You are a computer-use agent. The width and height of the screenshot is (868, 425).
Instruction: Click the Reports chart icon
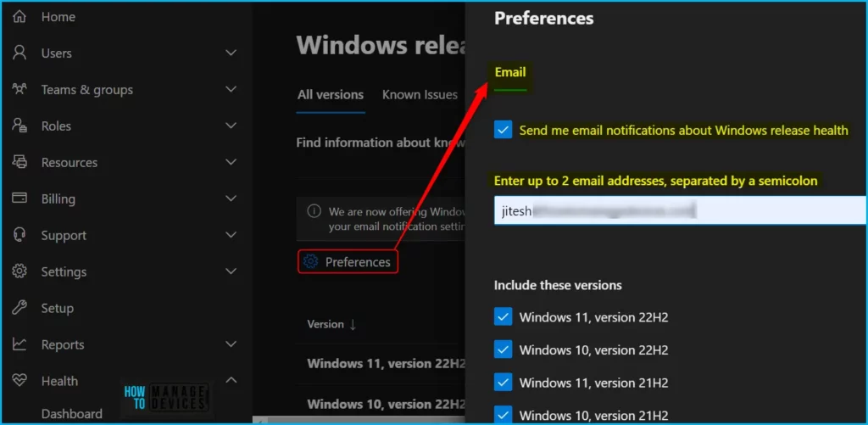[x=19, y=344]
